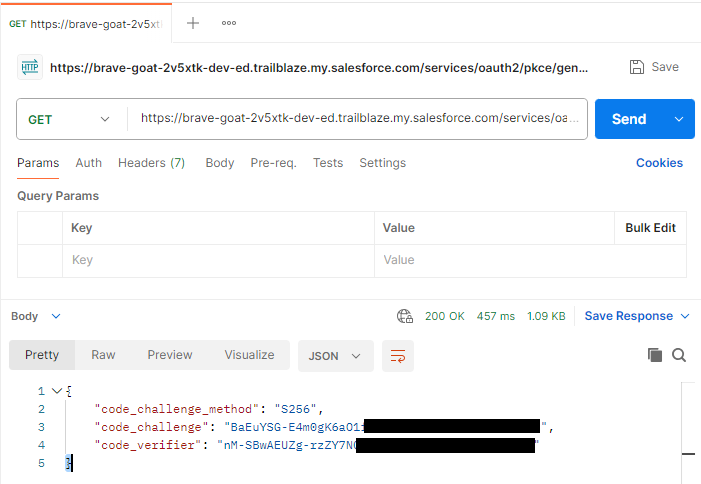Open the request Body tab
Image resolution: width=701 pixels, height=484 pixels.
coord(220,163)
